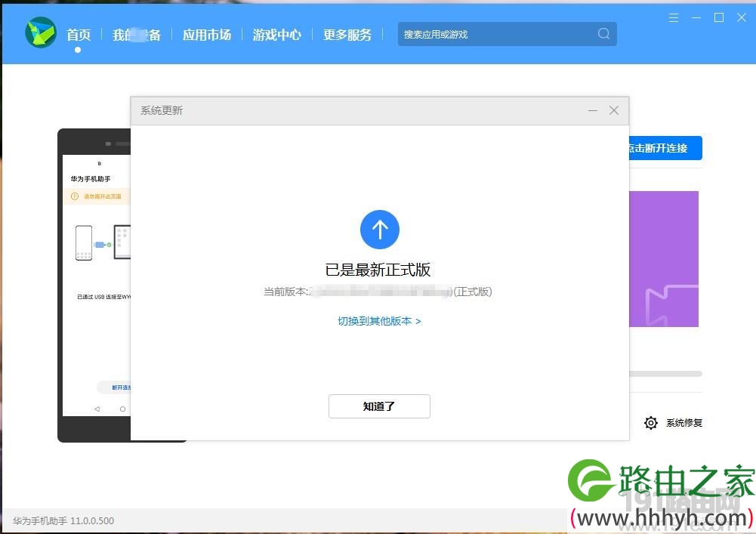The image size is (756, 534).
Task: Open 更多服务 tab
Action: click(x=347, y=35)
